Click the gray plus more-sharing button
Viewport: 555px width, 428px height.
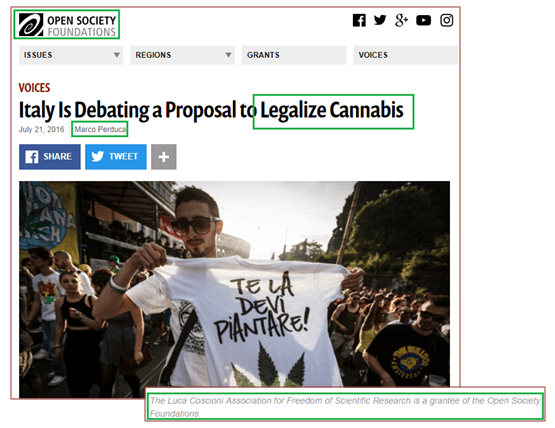[x=164, y=157]
